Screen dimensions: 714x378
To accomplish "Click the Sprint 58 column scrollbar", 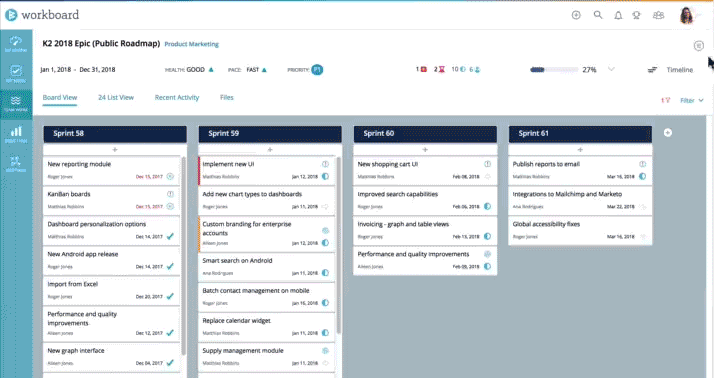I will pyautogui.click(x=184, y=255).
